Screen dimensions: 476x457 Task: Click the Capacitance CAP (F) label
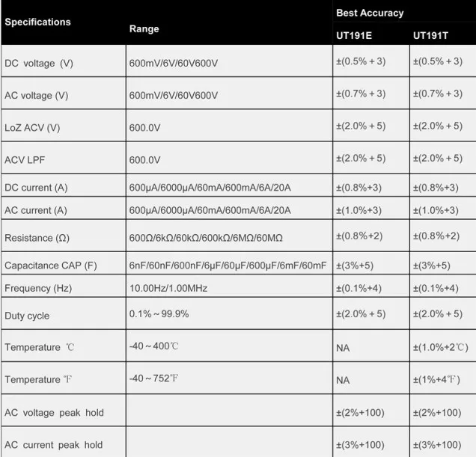click(x=51, y=266)
